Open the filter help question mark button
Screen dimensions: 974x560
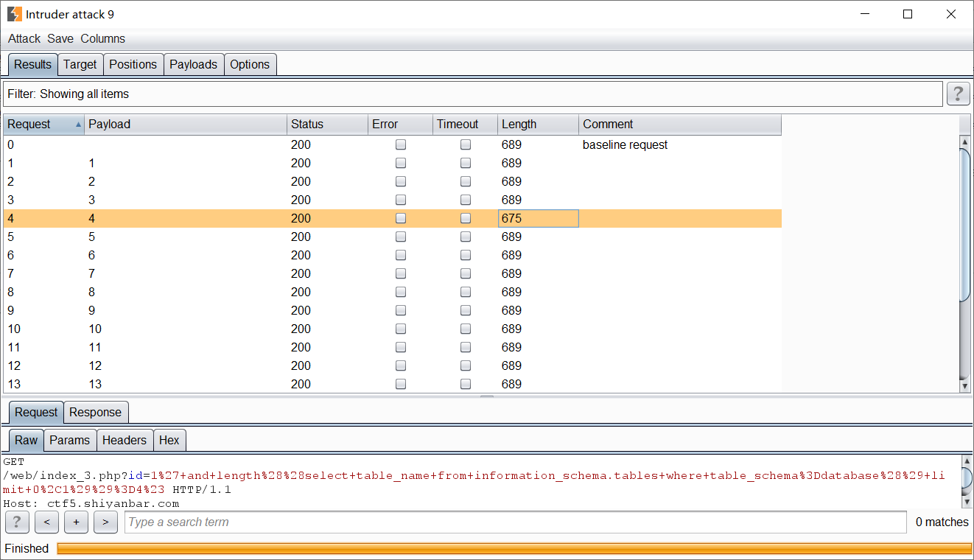coord(958,94)
